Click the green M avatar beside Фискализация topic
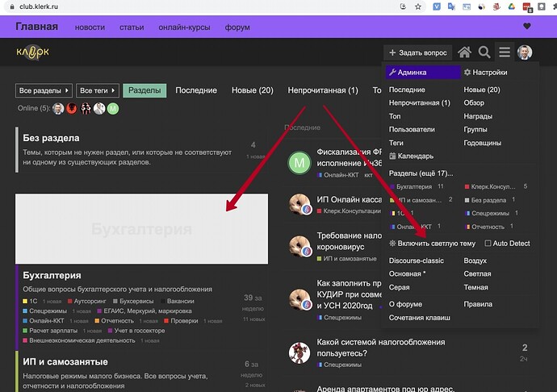 click(x=299, y=163)
